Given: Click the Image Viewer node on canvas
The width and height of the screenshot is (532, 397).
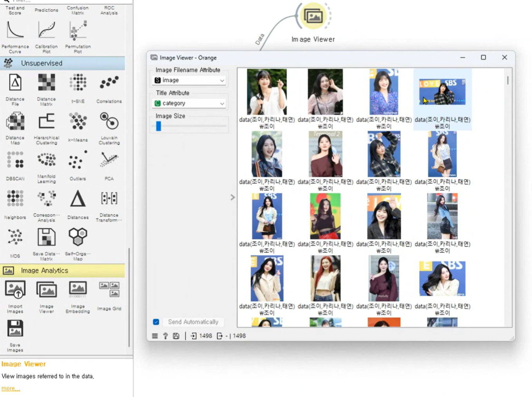Looking at the screenshot, I should 313,16.
